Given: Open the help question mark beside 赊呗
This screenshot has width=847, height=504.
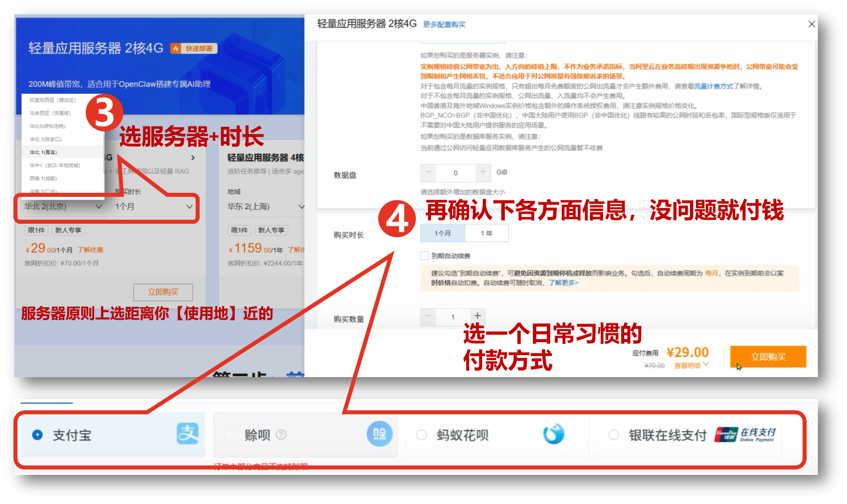Looking at the screenshot, I should click(x=281, y=434).
